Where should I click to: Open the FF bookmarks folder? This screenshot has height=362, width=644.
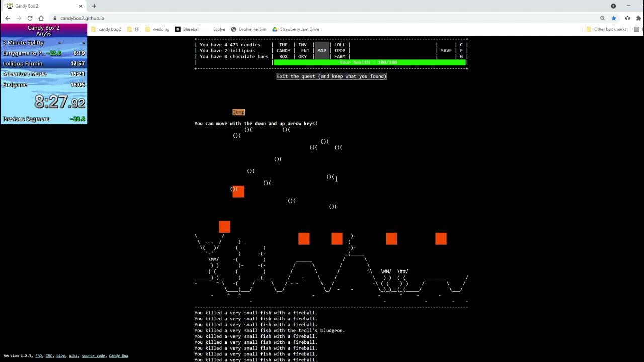click(x=133, y=29)
